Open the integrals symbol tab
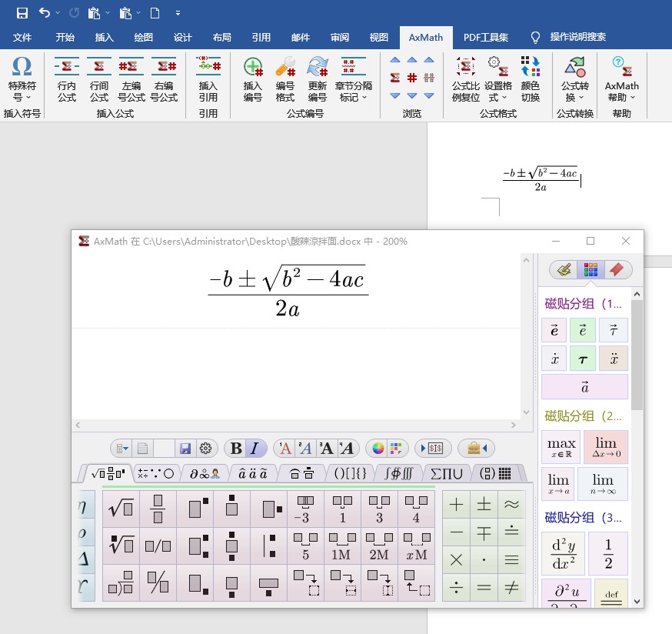672x634 pixels. click(398, 474)
